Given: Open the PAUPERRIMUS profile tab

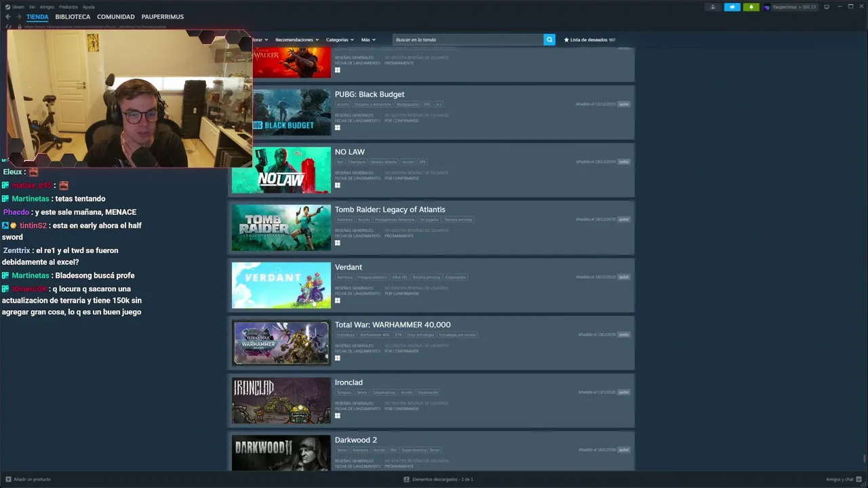Looking at the screenshot, I should click(x=163, y=17).
